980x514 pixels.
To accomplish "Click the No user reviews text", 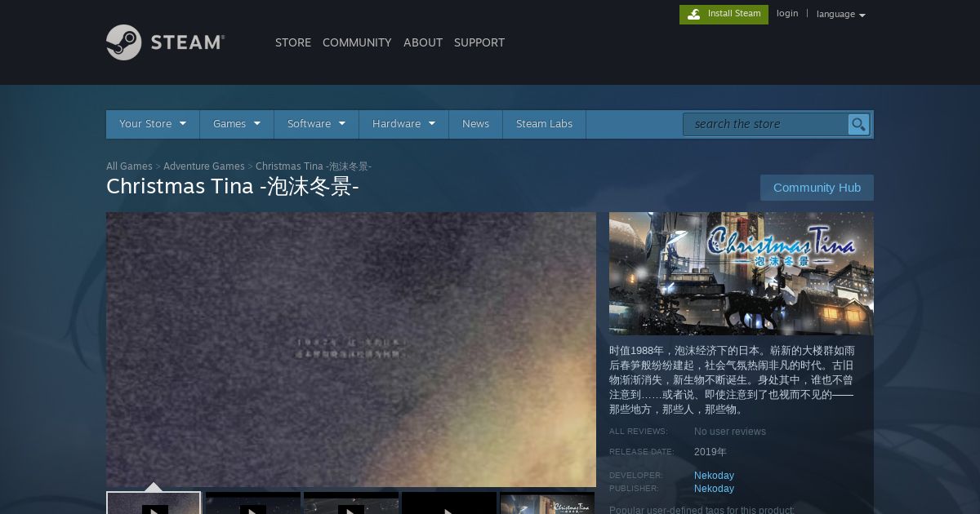I will click(x=730, y=432).
